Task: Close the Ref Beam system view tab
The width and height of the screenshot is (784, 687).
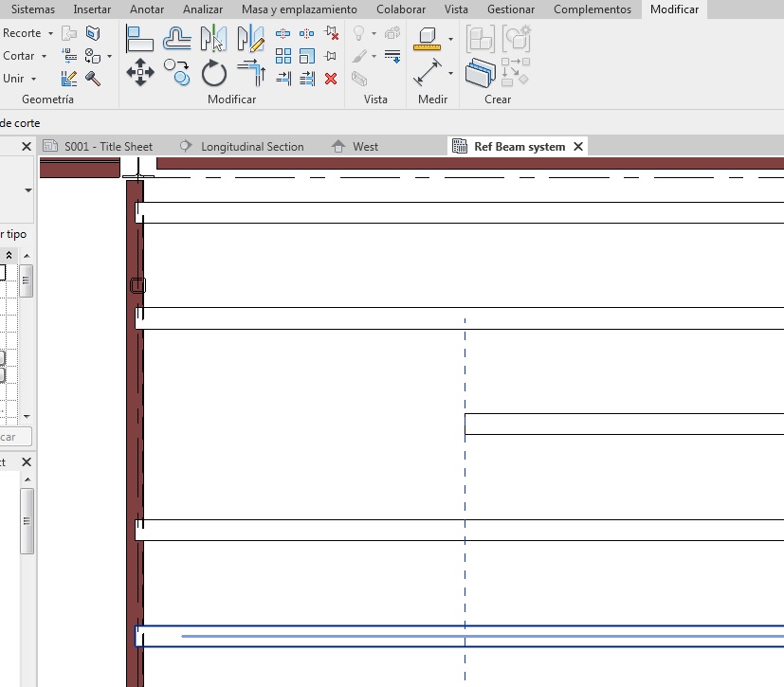Action: [577, 147]
